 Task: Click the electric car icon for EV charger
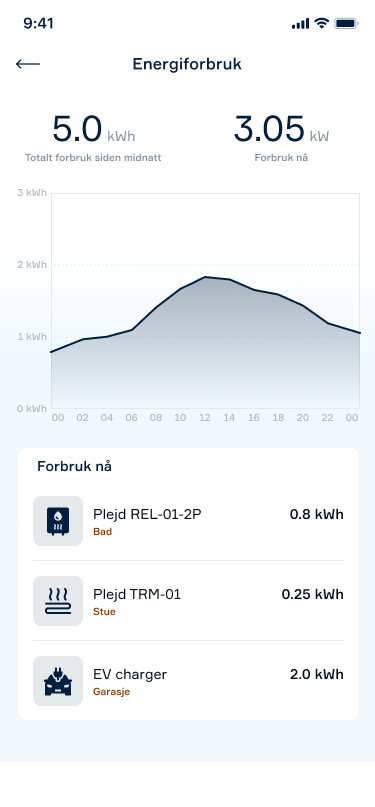tap(58, 680)
